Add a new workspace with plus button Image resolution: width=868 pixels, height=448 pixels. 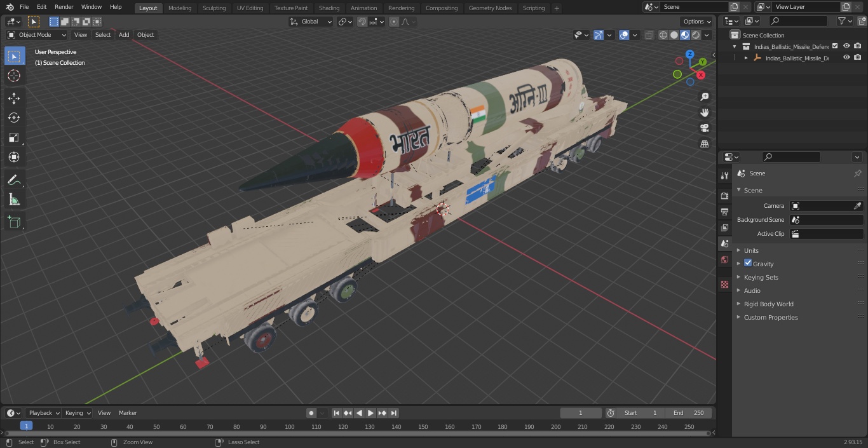tap(557, 8)
